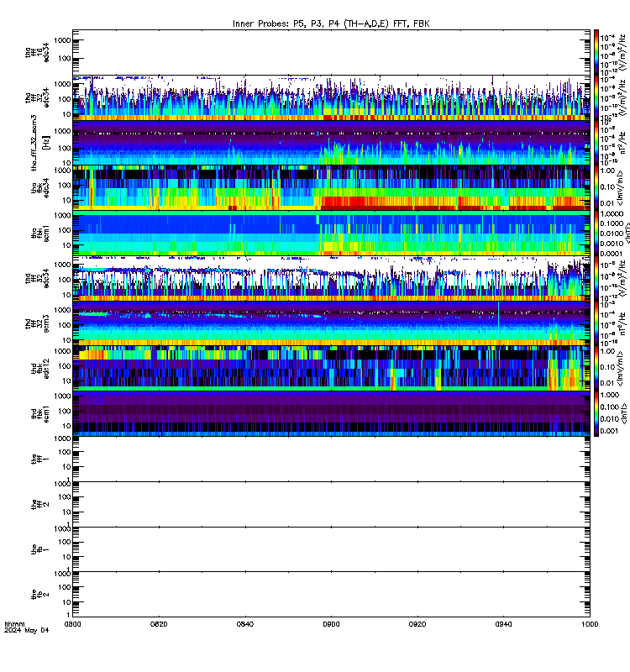Select the 'tha fbk edc34' panel label
630x672 pixels.
tap(40, 188)
